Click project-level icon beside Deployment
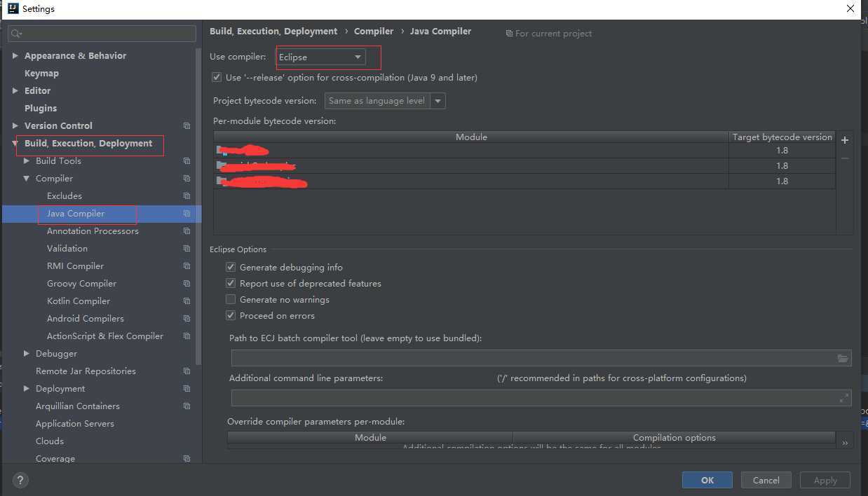 (x=187, y=389)
